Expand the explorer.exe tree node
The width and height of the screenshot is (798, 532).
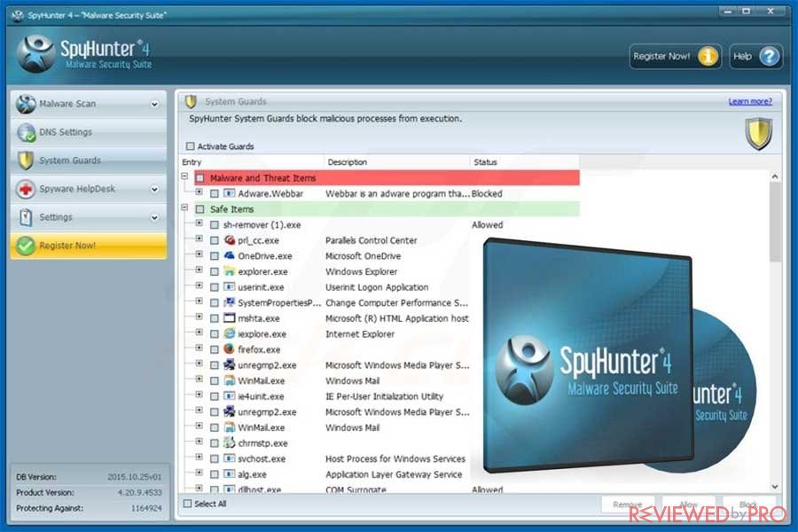tap(199, 270)
